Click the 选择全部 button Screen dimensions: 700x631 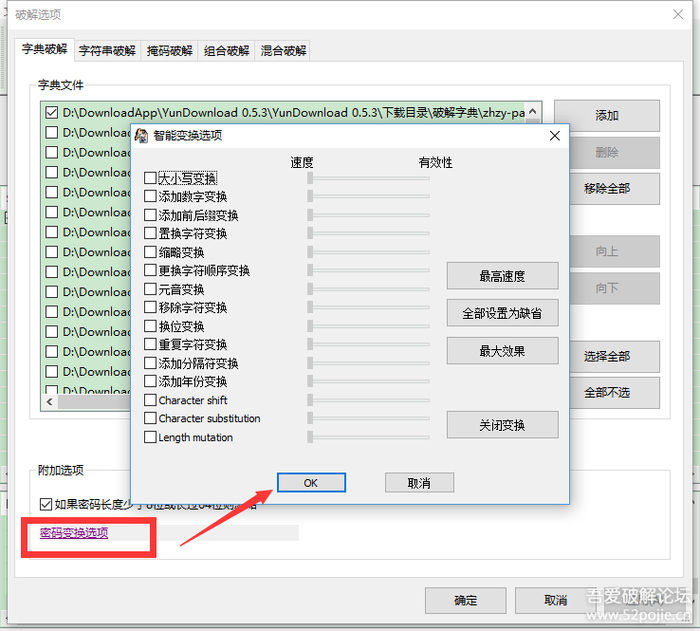click(614, 356)
